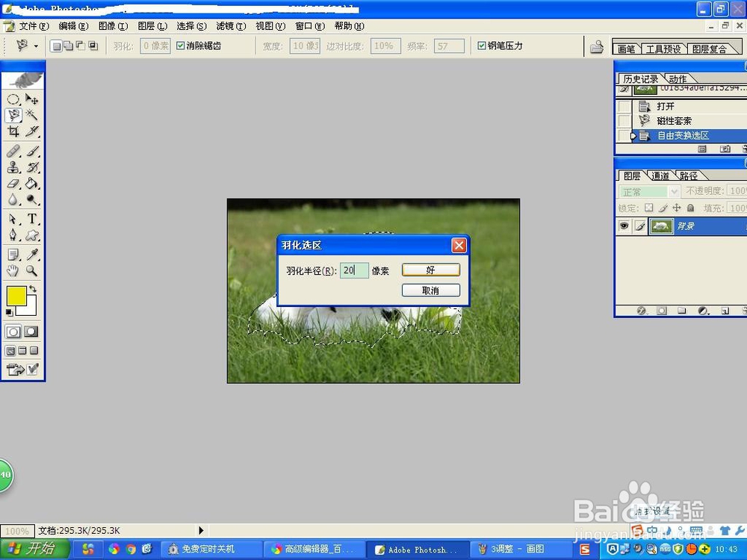The width and height of the screenshot is (747, 560).
Task: Open the 滤镜 (Filter) menu
Action: point(231,26)
